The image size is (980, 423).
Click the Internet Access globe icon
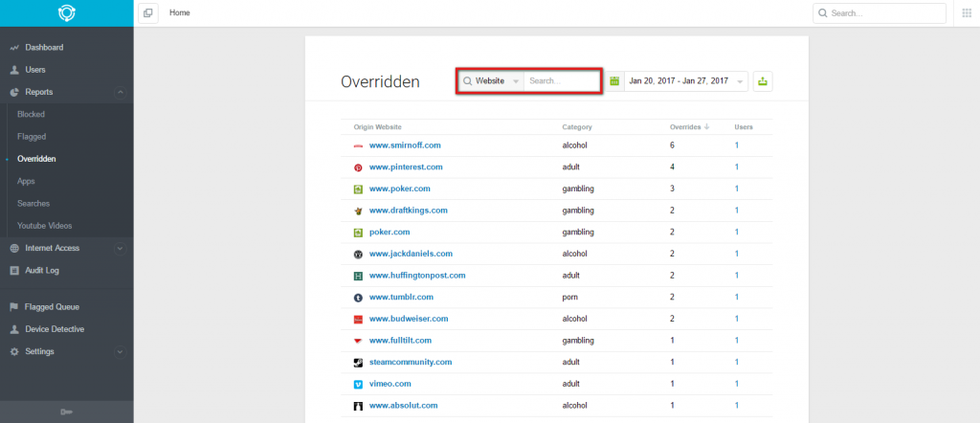pos(13,248)
